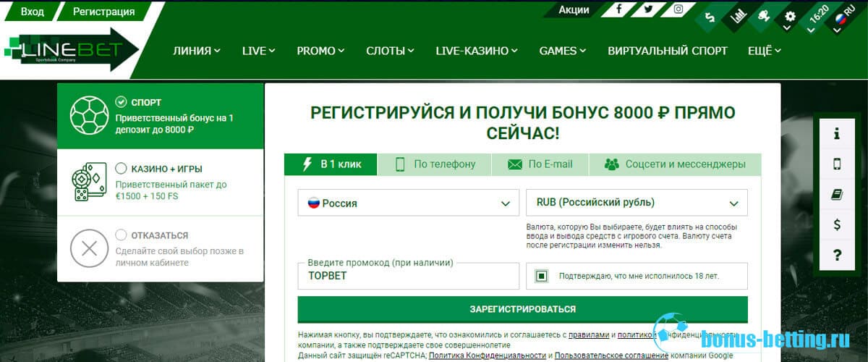Expand the Россия country dropdown
The width and height of the screenshot is (868, 362).
pos(409,203)
